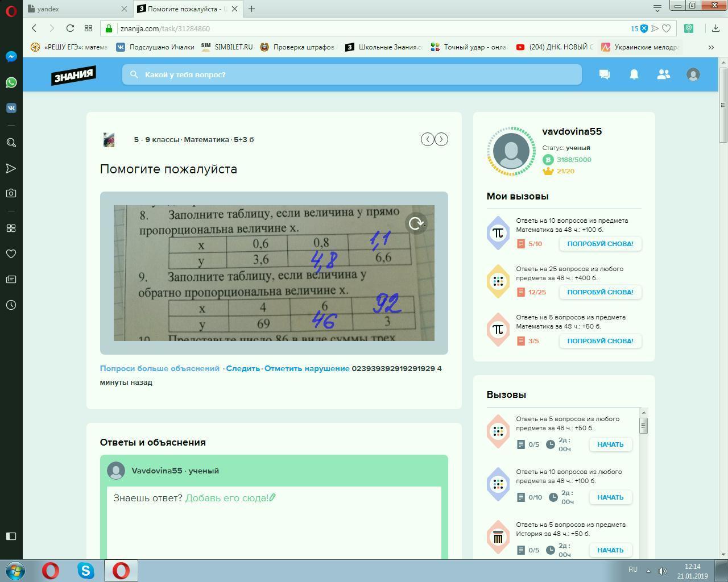Open friends people icon in header
The image size is (728, 582).
pos(663,74)
